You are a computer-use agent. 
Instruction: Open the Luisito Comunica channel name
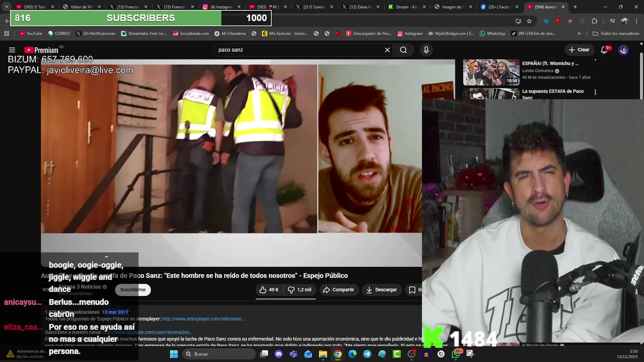point(538,71)
